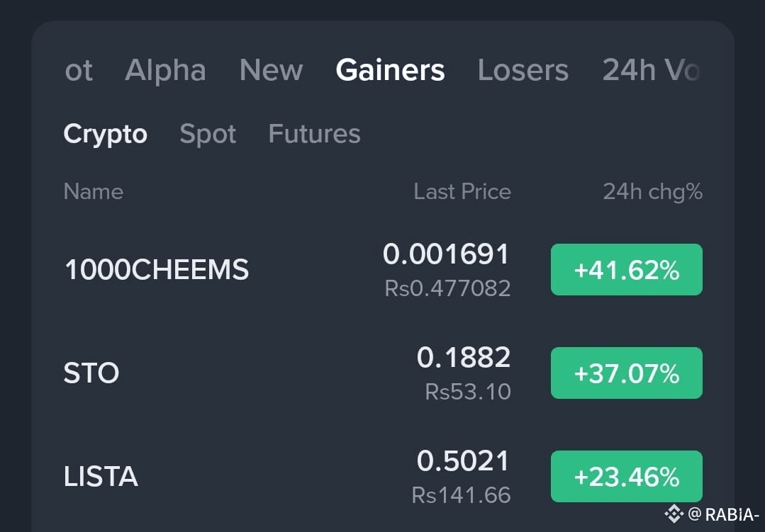Open the LISTA coin row
Screen dimensions: 765x532
click(383, 477)
